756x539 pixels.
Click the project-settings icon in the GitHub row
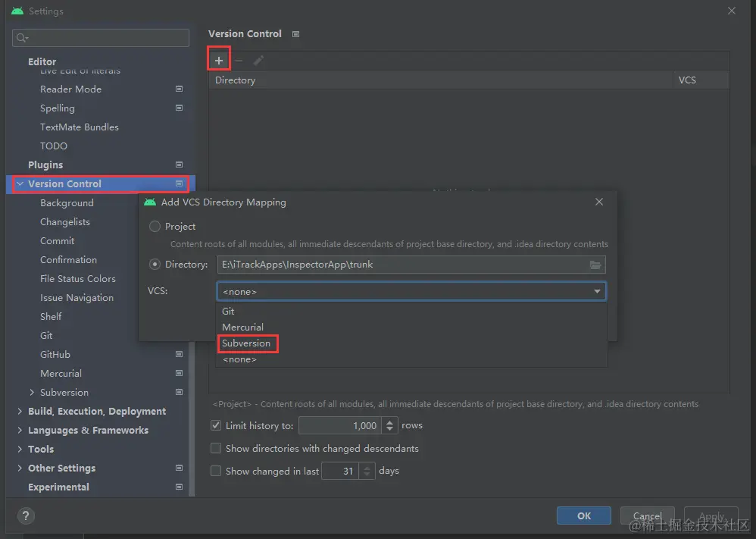180,354
